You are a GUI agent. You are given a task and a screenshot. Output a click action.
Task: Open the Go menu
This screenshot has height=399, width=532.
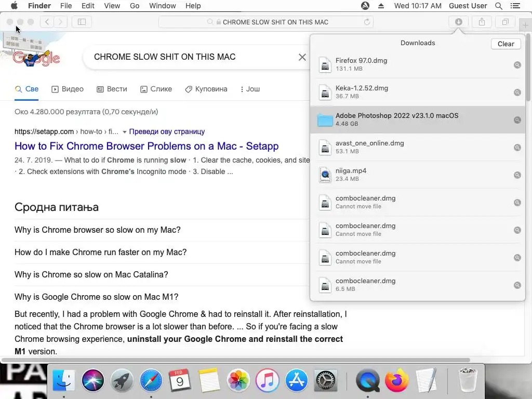coord(135,6)
